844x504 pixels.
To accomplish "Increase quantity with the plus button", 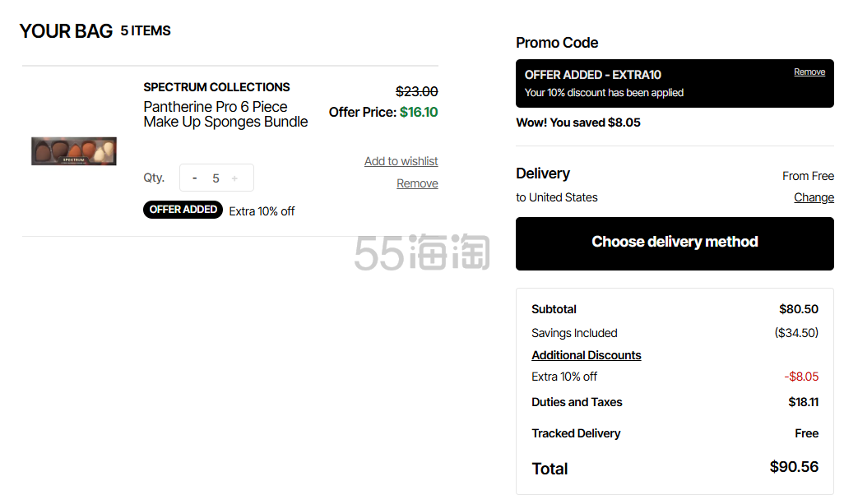I will 234,178.
